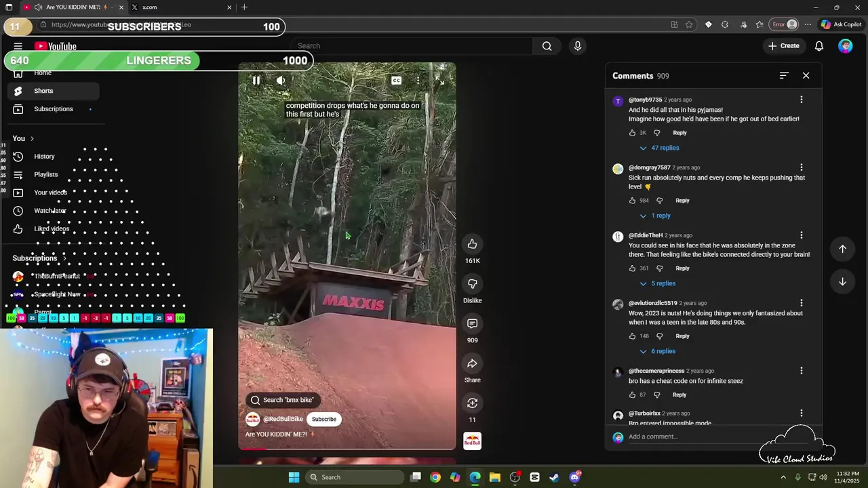This screenshot has width=868, height=488.
Task: Dislike @evlutionzllc5519's comment
Action: point(659,336)
